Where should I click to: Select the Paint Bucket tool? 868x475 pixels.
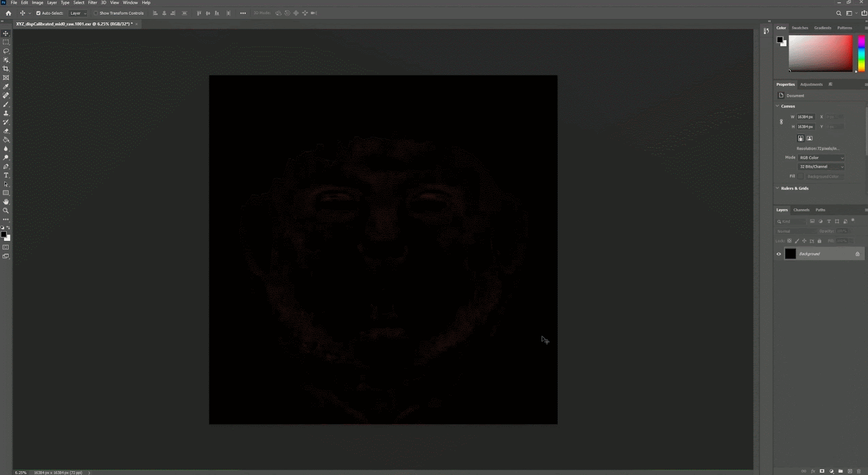[6, 140]
